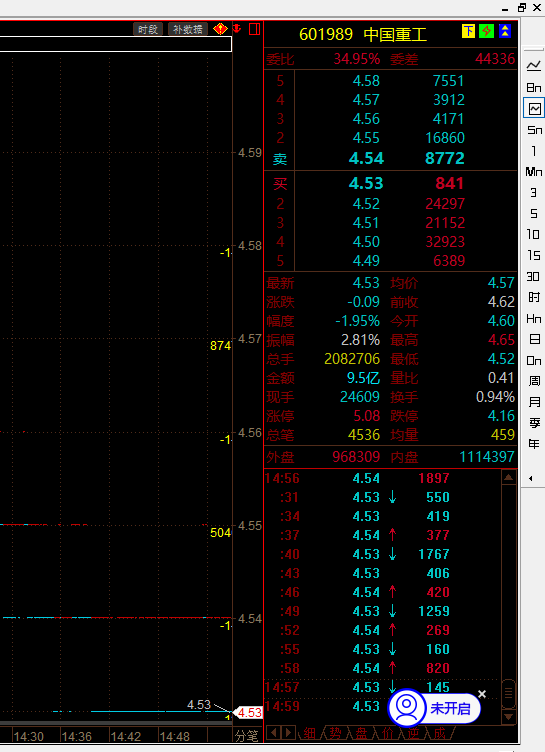This screenshot has width=545, height=752.
Task: Switch to the 5-minute period
Action: (x=534, y=213)
